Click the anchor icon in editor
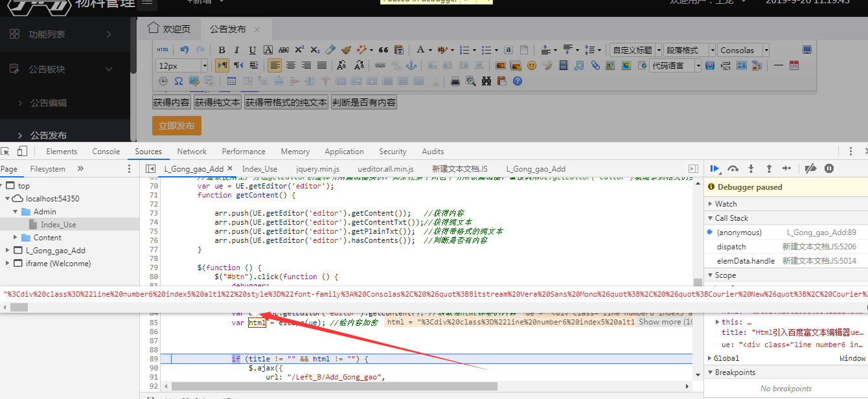This screenshot has width=868, height=399. (411, 65)
